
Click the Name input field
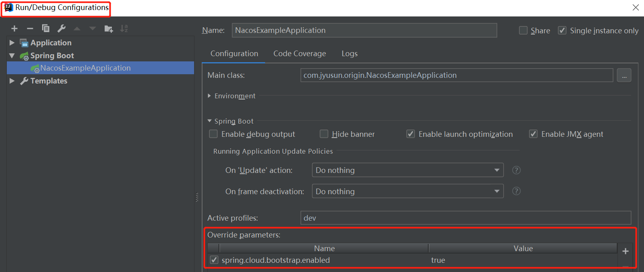(x=364, y=30)
